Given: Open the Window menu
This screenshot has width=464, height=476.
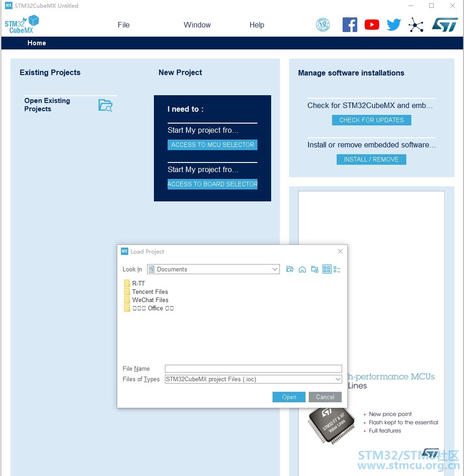Looking at the screenshot, I should [x=197, y=25].
